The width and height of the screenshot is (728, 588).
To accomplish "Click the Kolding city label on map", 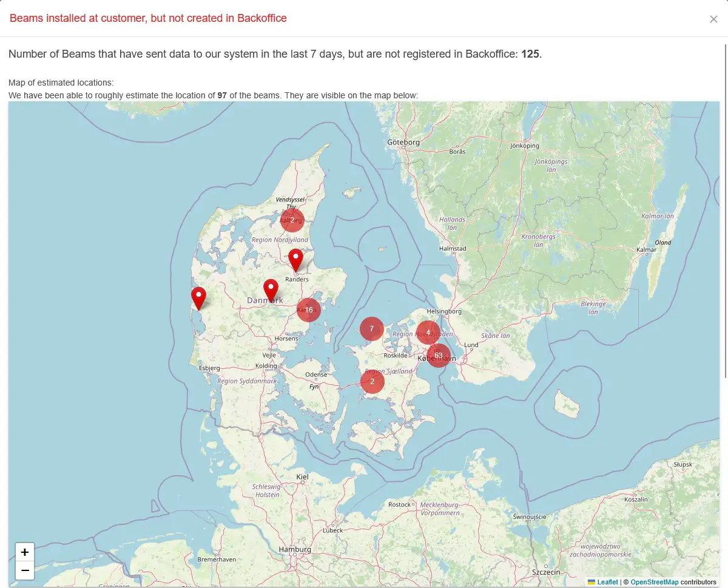I will 266,366.
